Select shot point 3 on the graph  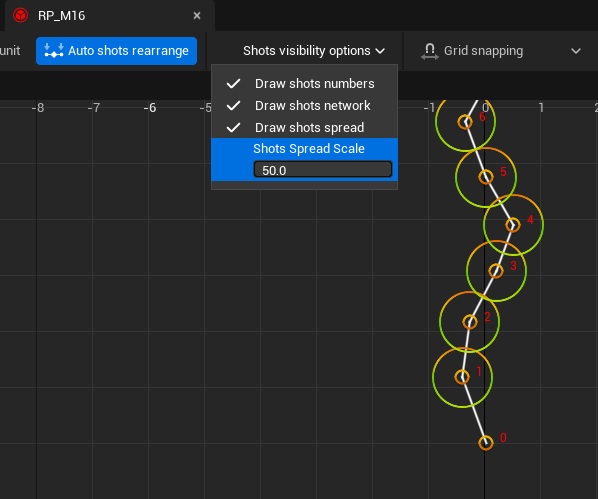(x=496, y=271)
